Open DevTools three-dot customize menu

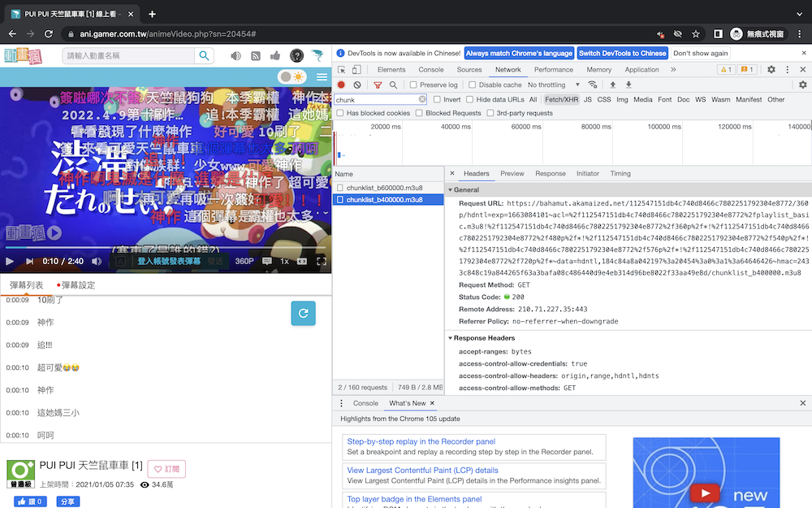click(x=787, y=69)
